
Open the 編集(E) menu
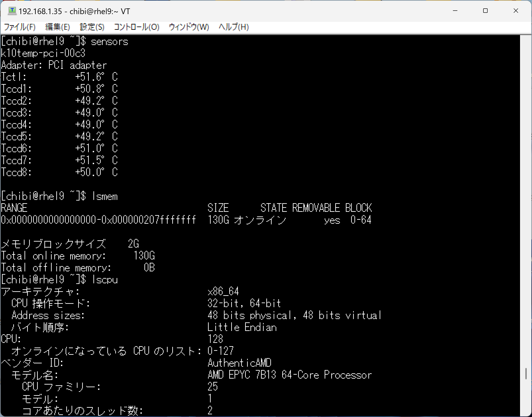[57, 27]
